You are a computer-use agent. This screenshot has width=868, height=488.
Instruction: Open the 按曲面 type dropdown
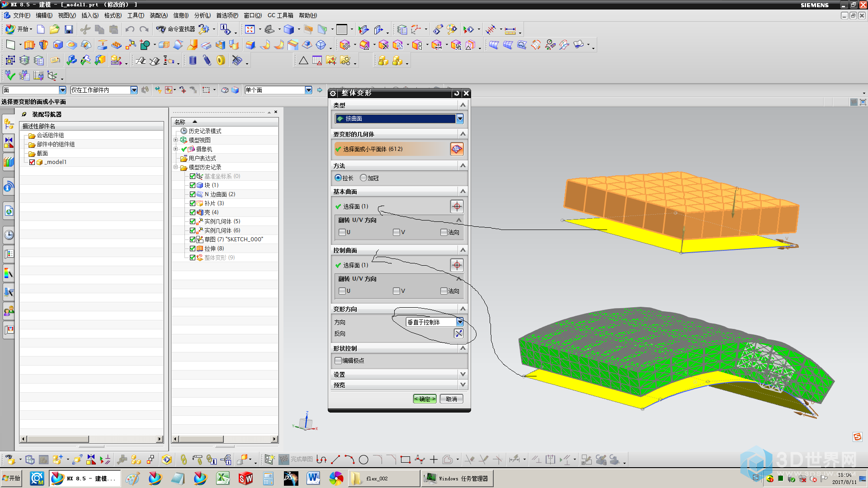coord(460,118)
